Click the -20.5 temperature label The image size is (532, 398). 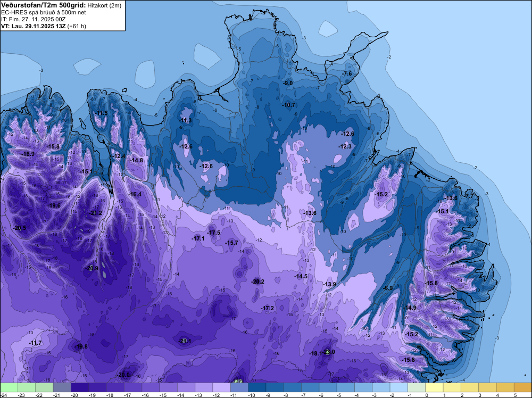(19, 228)
